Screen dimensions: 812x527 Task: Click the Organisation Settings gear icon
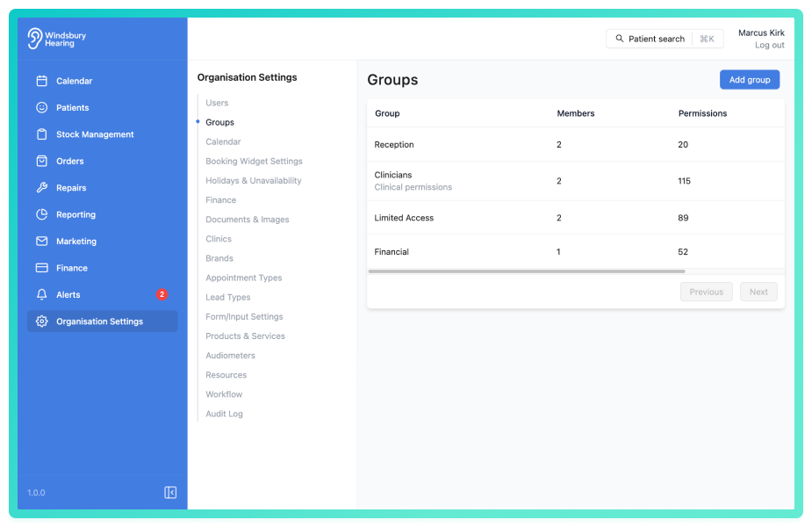coord(42,321)
